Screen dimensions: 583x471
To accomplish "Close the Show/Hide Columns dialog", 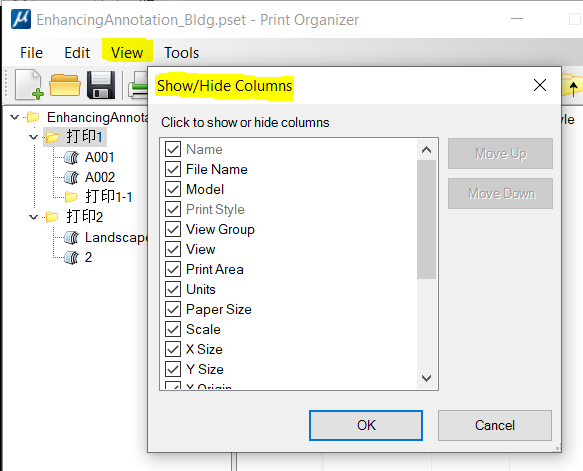I will coord(539,85).
